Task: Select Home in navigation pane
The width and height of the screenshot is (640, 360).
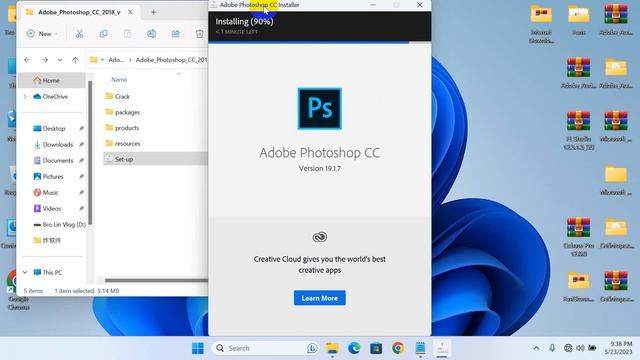Action: [x=51, y=80]
